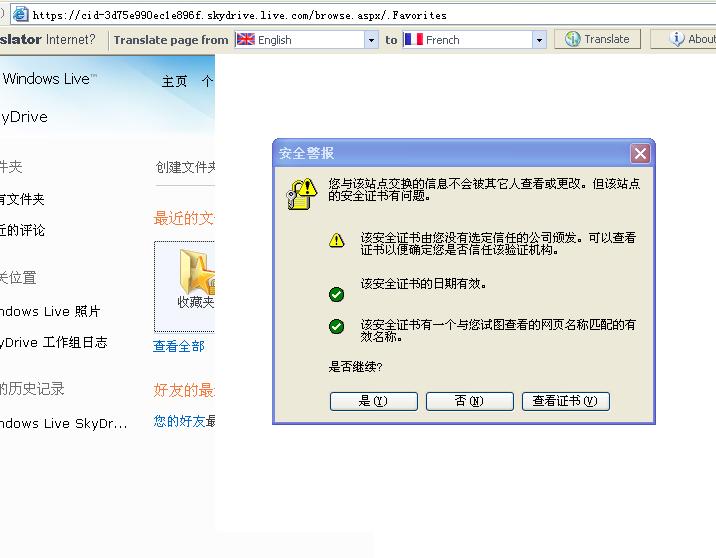Screen dimensions: 716x558
Task: Click the 近的评论 sidebar link
Action: click(x=22, y=230)
